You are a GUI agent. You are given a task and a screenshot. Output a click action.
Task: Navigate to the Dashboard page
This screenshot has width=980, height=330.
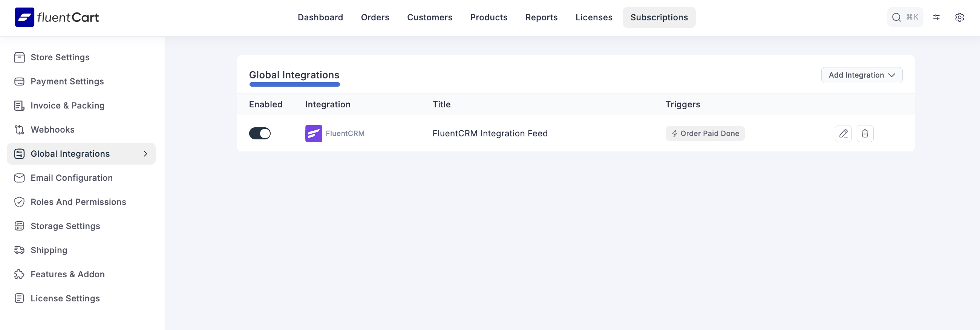point(320,17)
